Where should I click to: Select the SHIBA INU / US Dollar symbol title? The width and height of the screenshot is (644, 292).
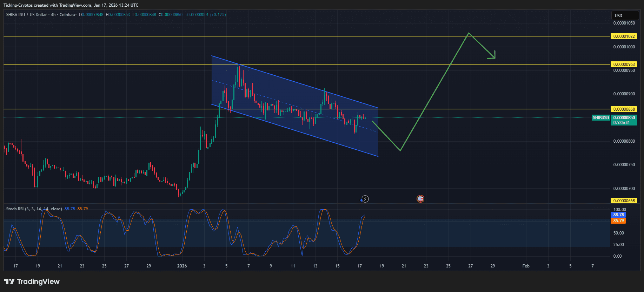click(x=26, y=15)
